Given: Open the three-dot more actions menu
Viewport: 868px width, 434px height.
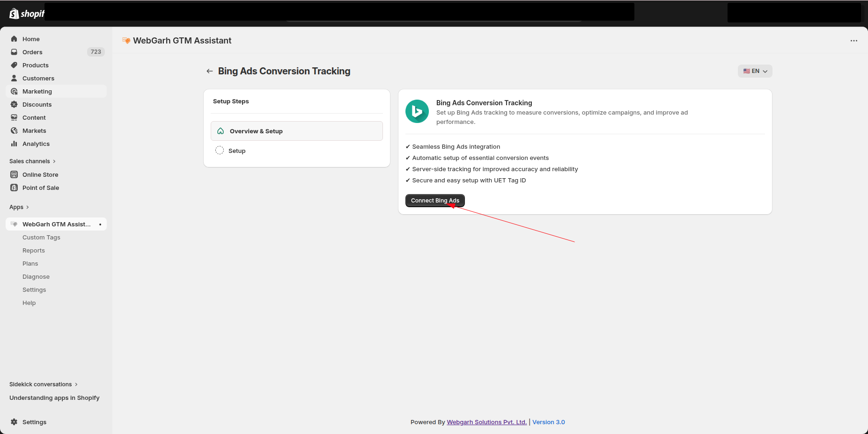Looking at the screenshot, I should [x=854, y=41].
